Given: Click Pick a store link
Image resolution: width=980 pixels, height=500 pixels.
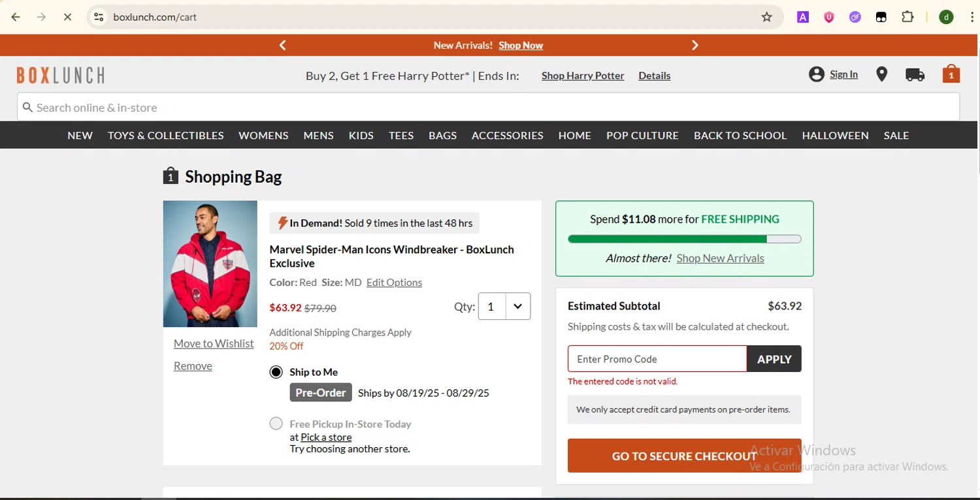Looking at the screenshot, I should 326,437.
